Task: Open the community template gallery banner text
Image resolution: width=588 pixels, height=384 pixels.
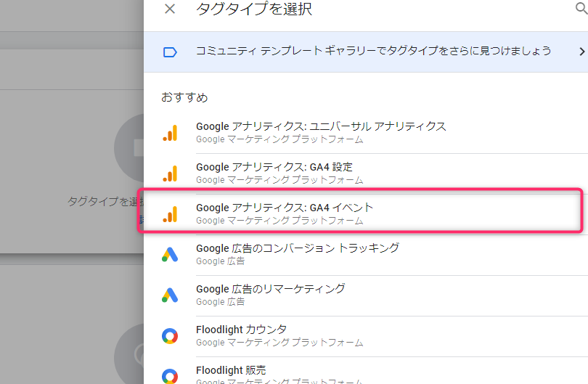Action: (374, 51)
